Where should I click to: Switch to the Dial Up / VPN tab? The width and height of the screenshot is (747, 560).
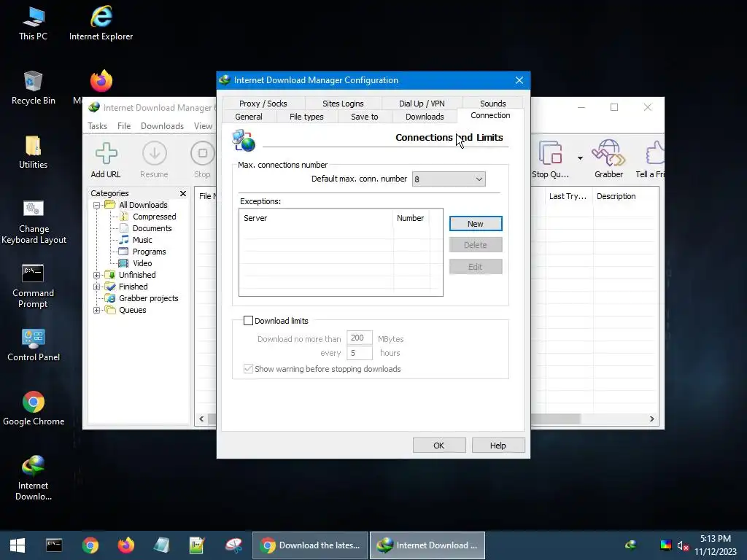coord(422,104)
